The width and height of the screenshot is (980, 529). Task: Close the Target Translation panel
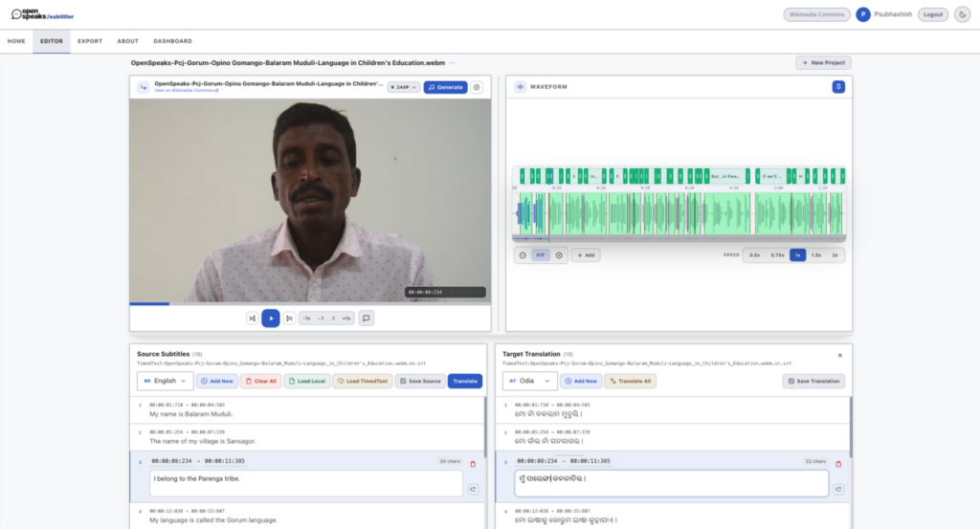click(840, 355)
